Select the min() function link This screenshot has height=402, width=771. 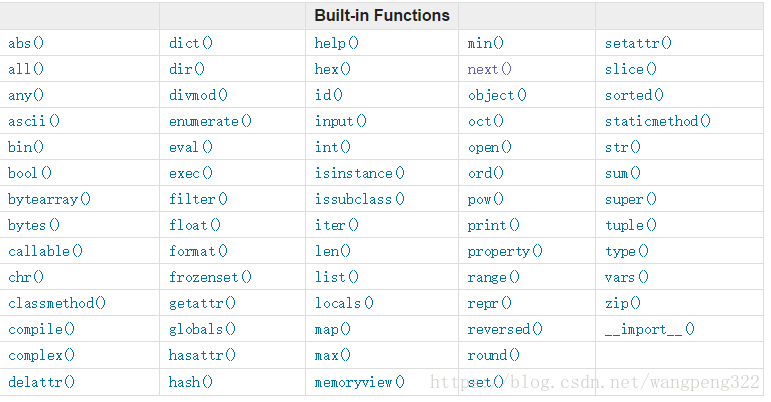486,43
